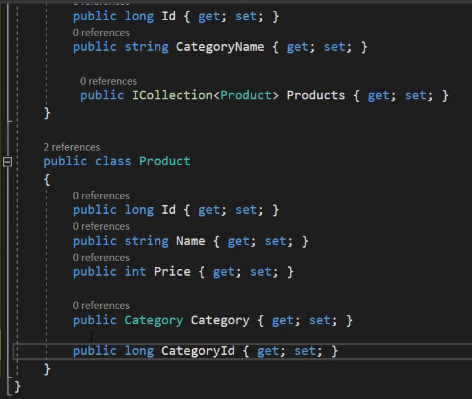Click the ICollection type in Products declaration
The image size is (472, 399).
(172, 95)
